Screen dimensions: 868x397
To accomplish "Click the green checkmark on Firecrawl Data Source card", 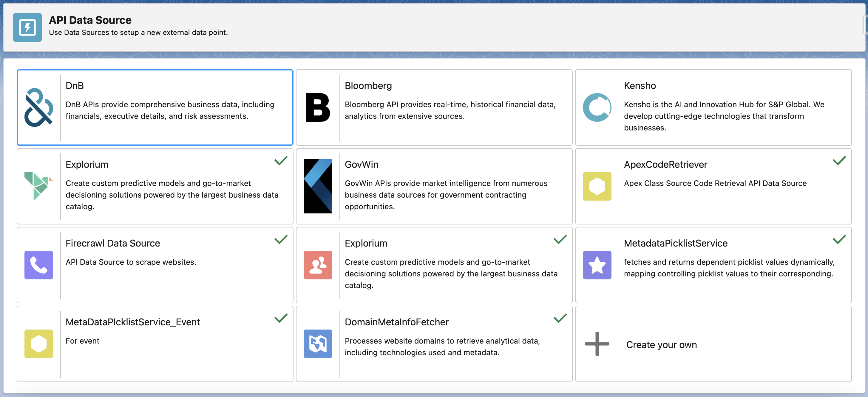I will click(281, 239).
